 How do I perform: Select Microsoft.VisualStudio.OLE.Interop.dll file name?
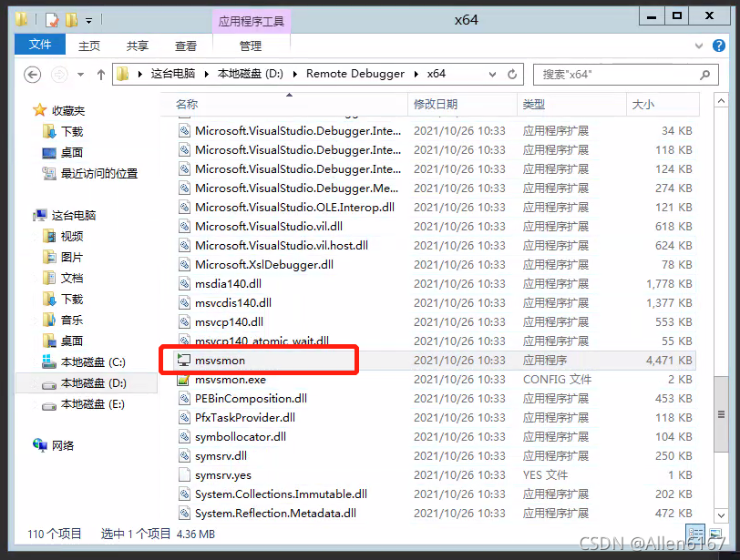[294, 208]
